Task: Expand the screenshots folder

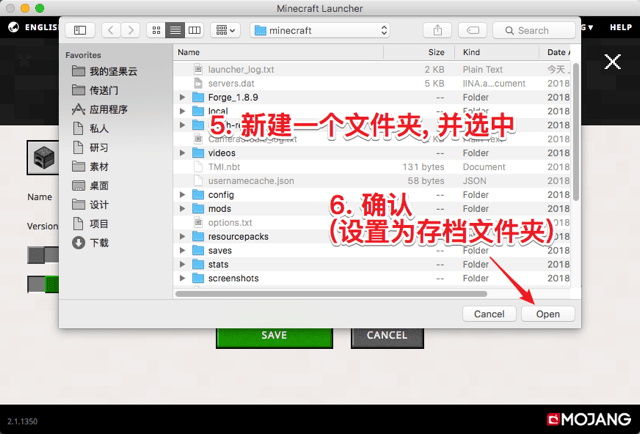Action: pyautogui.click(x=182, y=278)
